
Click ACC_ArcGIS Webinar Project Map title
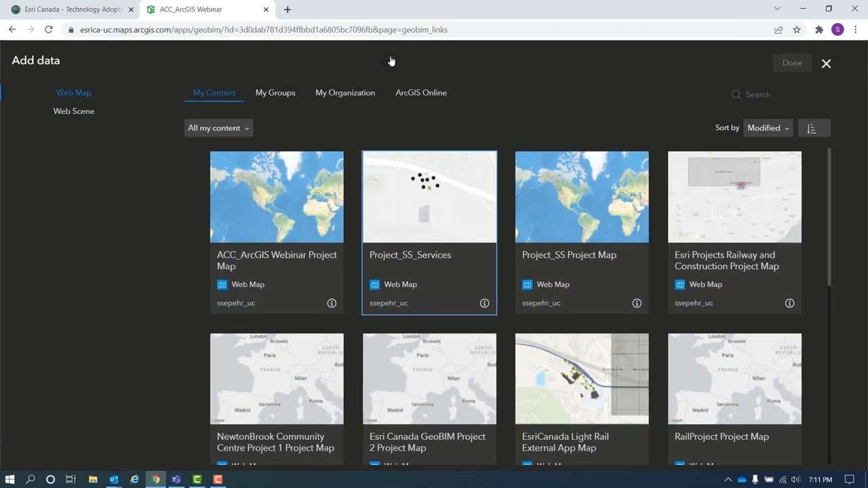click(277, 260)
